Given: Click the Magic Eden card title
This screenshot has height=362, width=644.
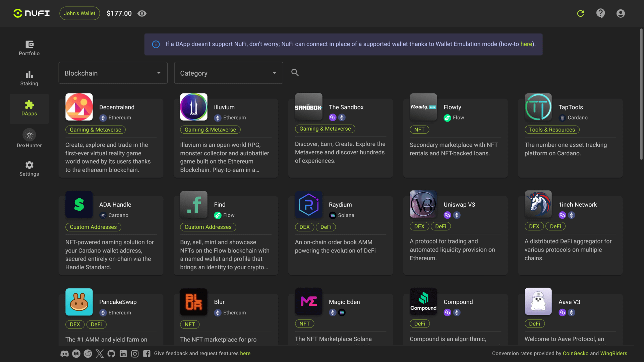Looking at the screenshot, I should [x=344, y=302].
